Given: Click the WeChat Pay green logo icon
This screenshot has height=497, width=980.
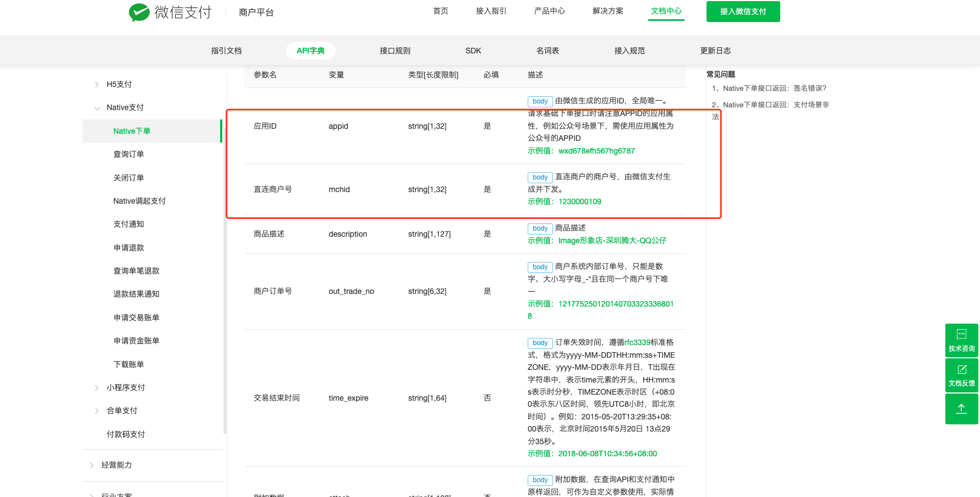Looking at the screenshot, I should (x=139, y=12).
